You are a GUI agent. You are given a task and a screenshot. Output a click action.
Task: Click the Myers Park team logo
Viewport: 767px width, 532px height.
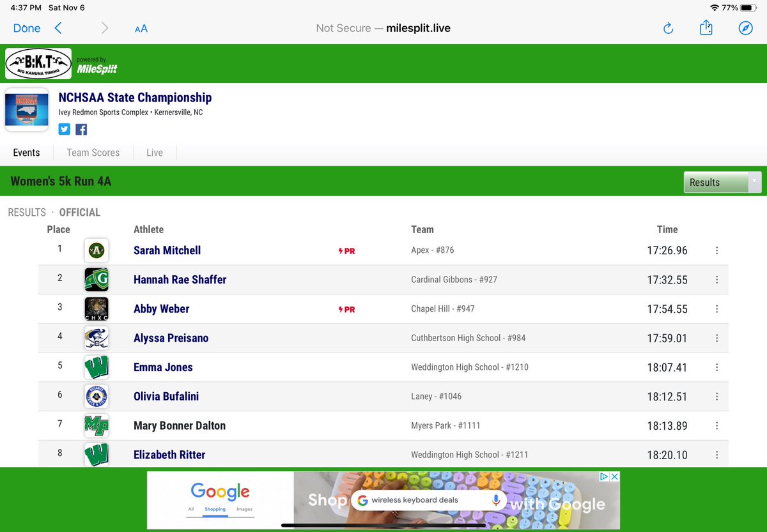pyautogui.click(x=97, y=425)
